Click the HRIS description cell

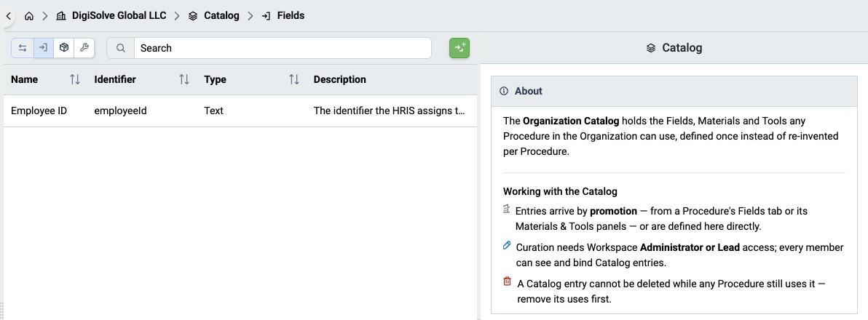click(389, 111)
